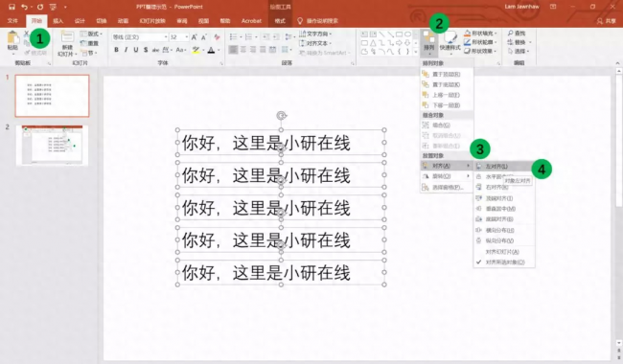623x364 pixels.
Task: Select the Rectangle shape in shapes gallery
Action: click(x=399, y=34)
